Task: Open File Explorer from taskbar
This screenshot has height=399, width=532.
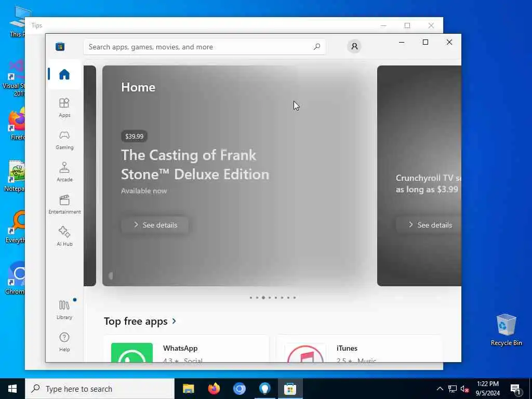Action: click(x=188, y=389)
